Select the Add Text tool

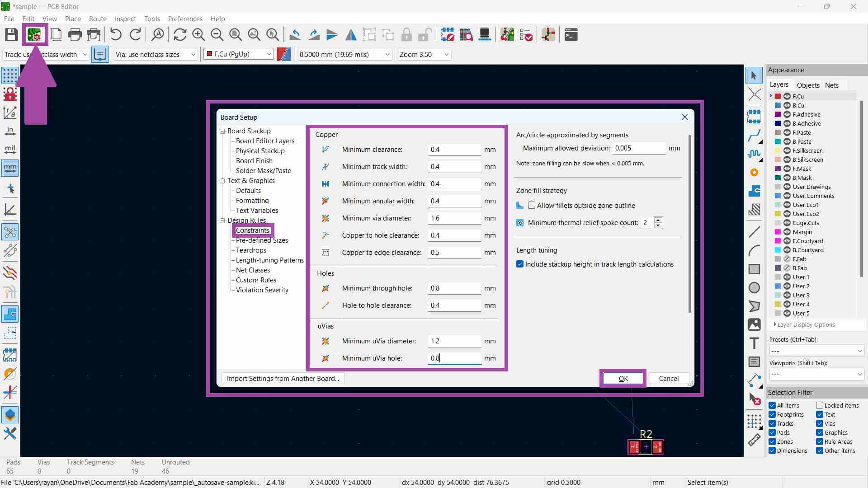click(754, 343)
